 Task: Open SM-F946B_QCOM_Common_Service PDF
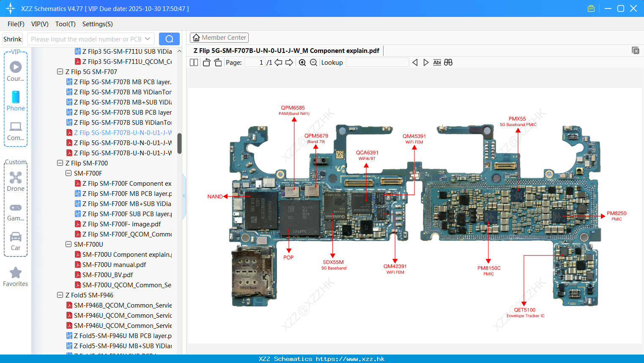pyautogui.click(x=119, y=305)
